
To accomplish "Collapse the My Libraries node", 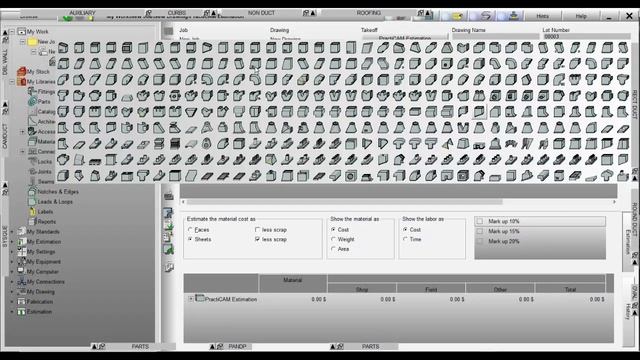I will coord(12,82).
